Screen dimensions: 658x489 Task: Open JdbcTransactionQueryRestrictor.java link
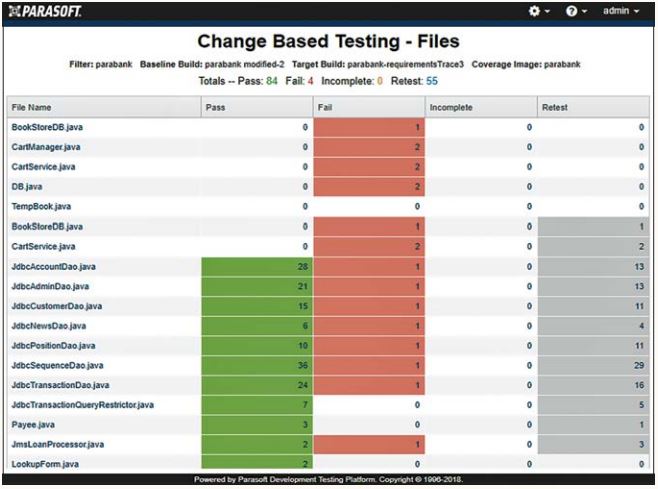tap(82, 404)
